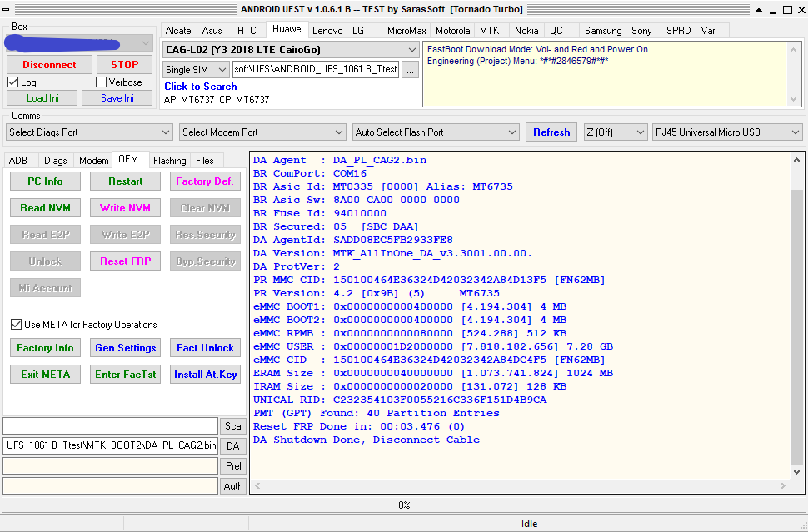Expand Auto Select Flash Port dropdown
This screenshot has height=532, width=808.
pyautogui.click(x=436, y=132)
